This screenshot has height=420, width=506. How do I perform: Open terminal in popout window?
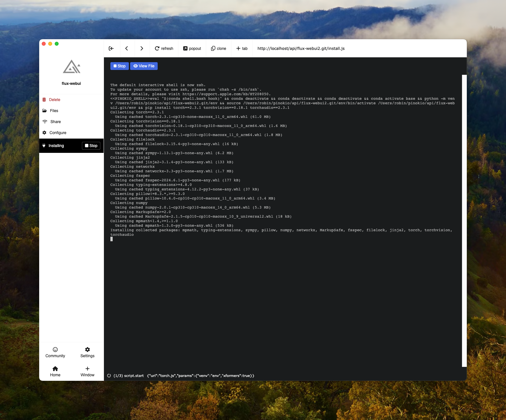(x=192, y=49)
